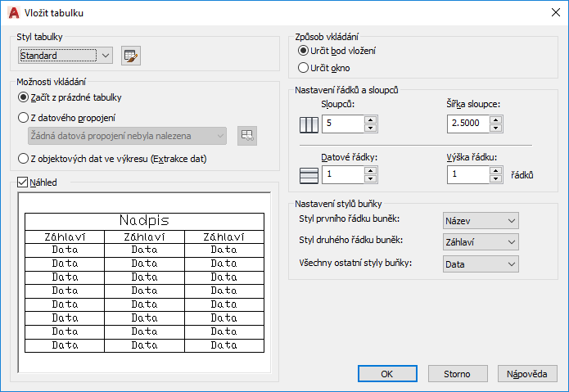Decrease the Sloupců column count
Screen dimensions: 569x392
371,128
